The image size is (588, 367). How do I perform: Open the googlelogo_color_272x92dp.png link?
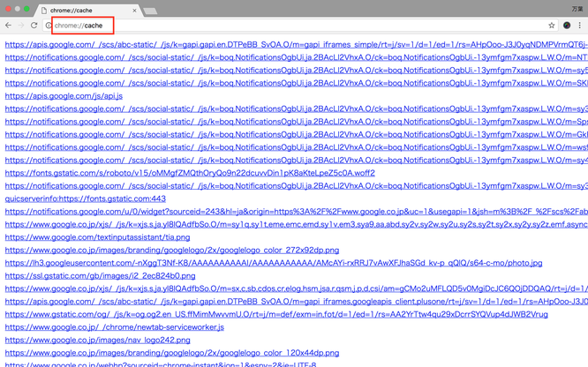click(172, 250)
